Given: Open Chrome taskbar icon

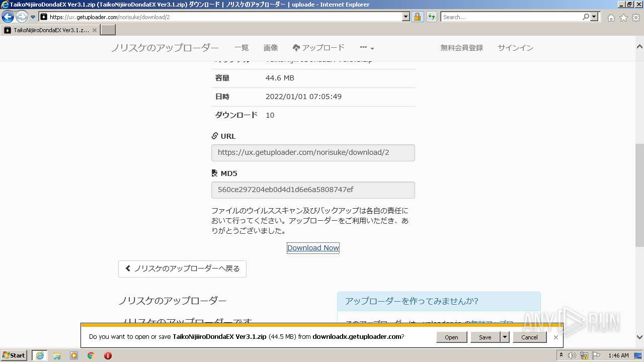Looking at the screenshot, I should [x=91, y=355].
